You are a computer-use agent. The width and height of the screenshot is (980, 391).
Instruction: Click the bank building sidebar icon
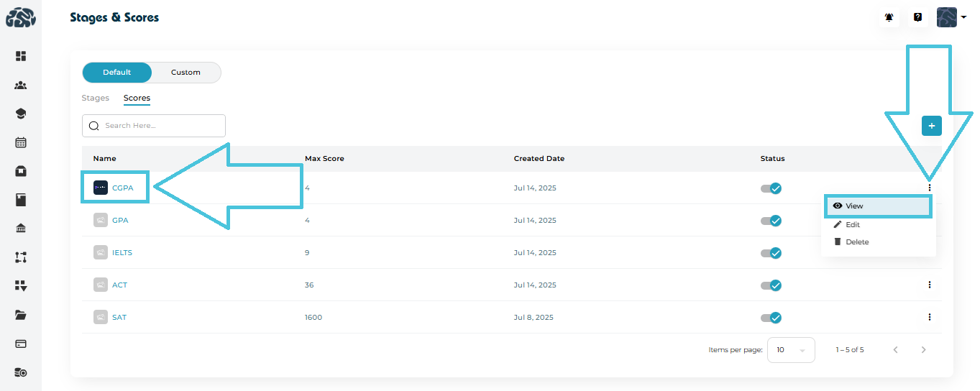(x=21, y=229)
